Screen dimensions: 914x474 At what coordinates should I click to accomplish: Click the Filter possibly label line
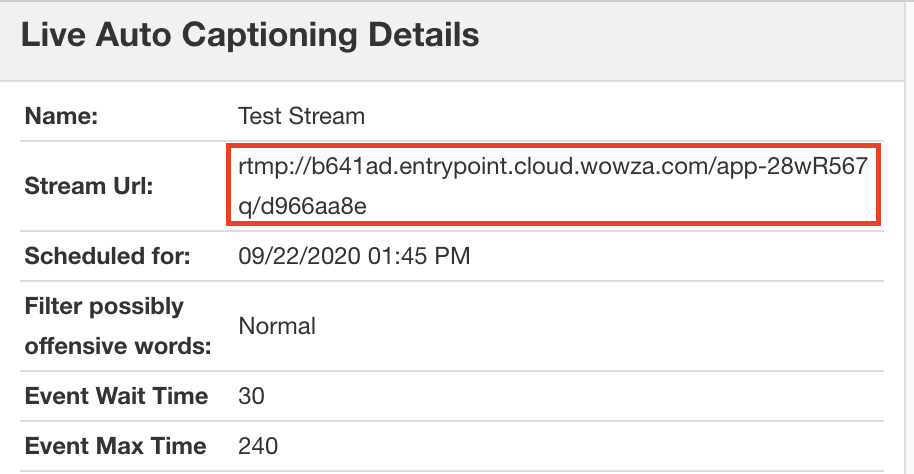[104, 306]
